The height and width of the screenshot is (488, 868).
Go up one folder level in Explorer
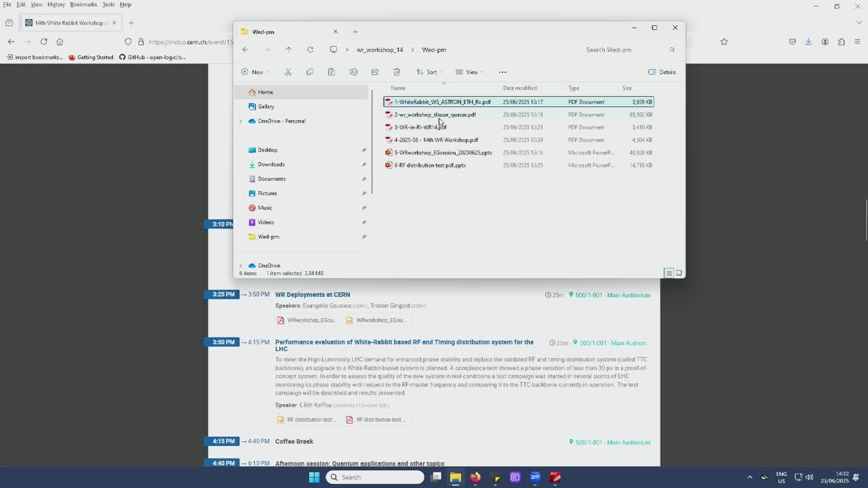(x=288, y=49)
